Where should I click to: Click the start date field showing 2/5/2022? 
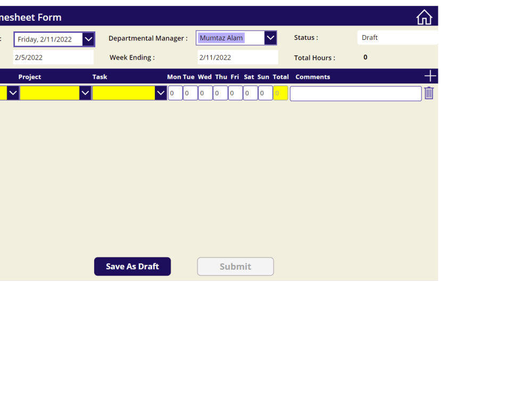click(x=53, y=57)
